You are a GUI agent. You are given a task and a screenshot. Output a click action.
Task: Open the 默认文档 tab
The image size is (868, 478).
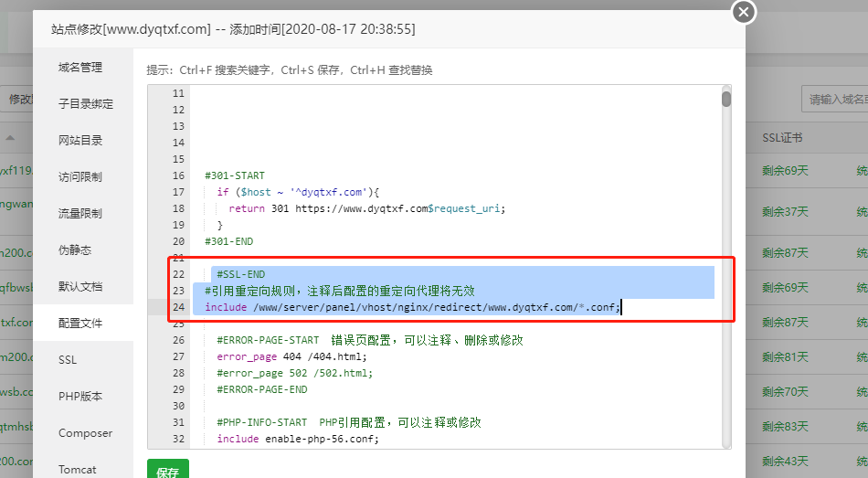pyautogui.click(x=80, y=286)
